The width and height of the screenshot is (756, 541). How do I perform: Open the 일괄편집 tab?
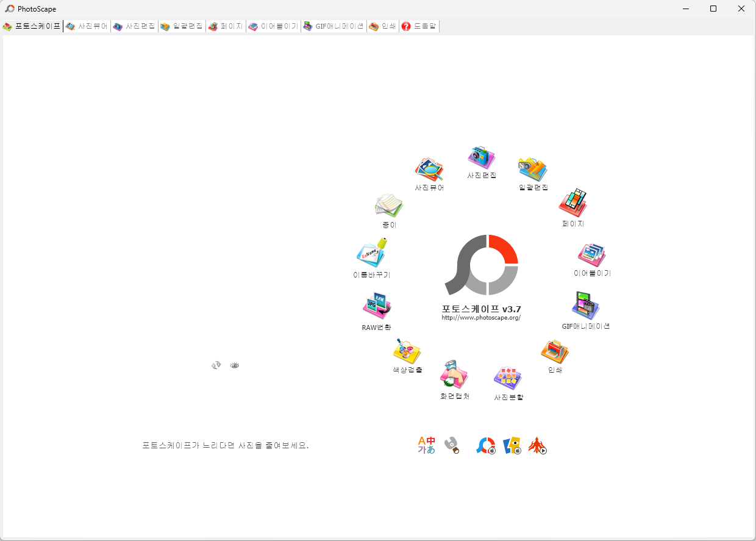(182, 26)
